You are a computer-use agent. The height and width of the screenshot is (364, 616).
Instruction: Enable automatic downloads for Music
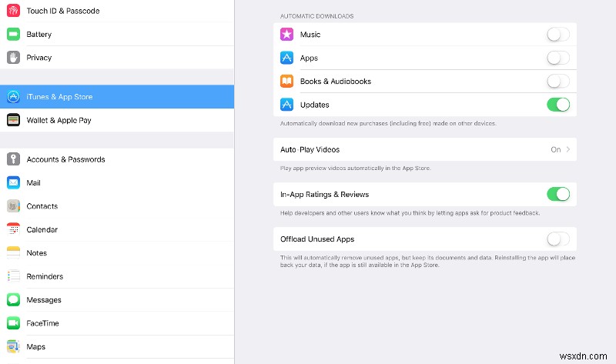558,34
